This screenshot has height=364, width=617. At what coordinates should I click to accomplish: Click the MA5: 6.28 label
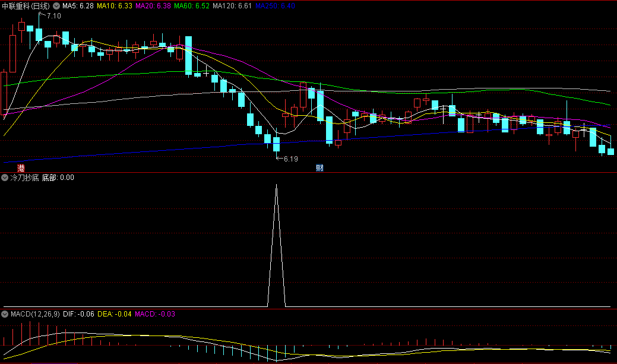[78, 6]
